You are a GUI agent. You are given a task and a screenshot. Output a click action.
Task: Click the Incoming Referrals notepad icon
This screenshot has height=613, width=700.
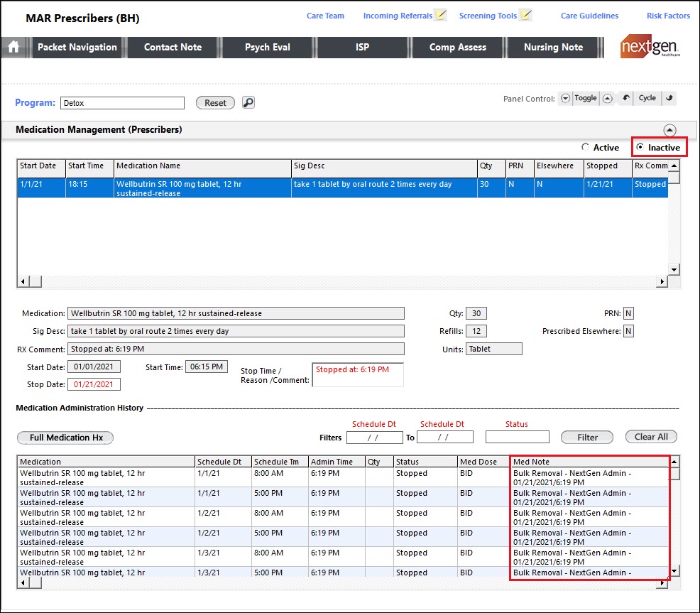pyautogui.click(x=441, y=15)
